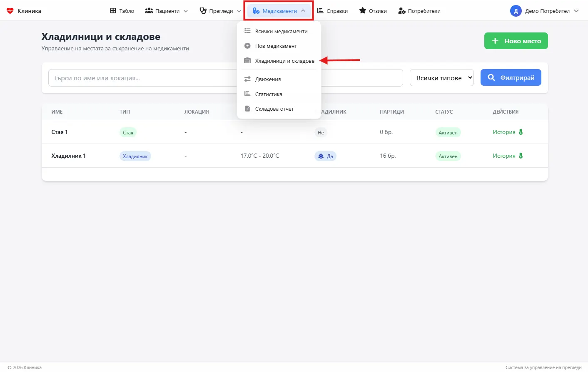588x372 pixels.
Task: Open Всички медикаменти from the menu
Action: pos(279,31)
